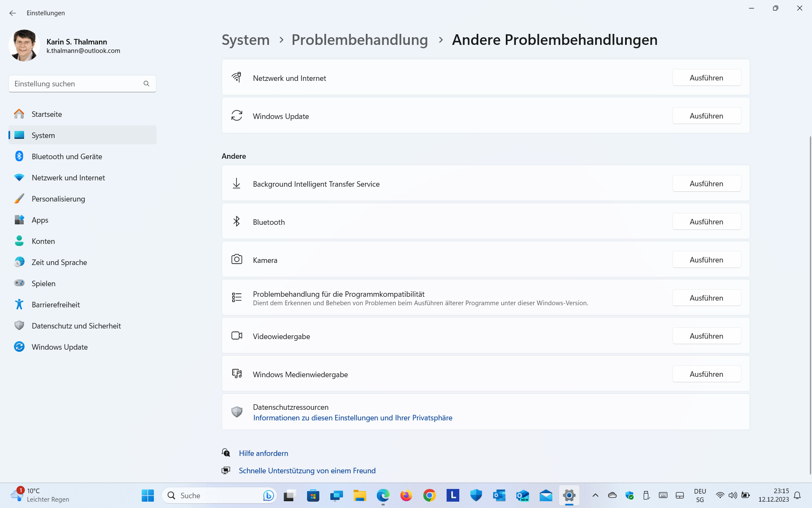This screenshot has width=812, height=508.
Task: Click the Kamera troubleshooter icon
Action: click(236, 260)
